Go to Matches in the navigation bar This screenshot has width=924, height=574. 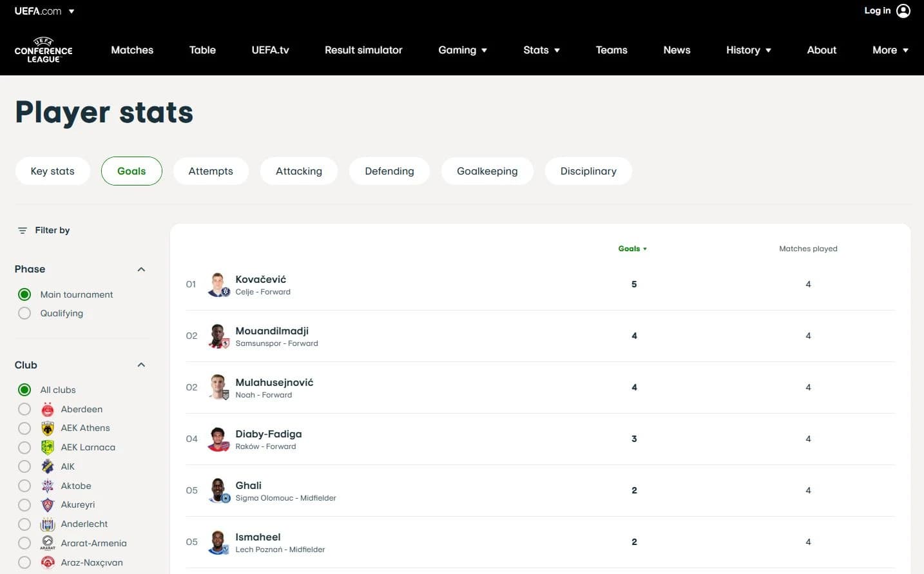pos(132,50)
